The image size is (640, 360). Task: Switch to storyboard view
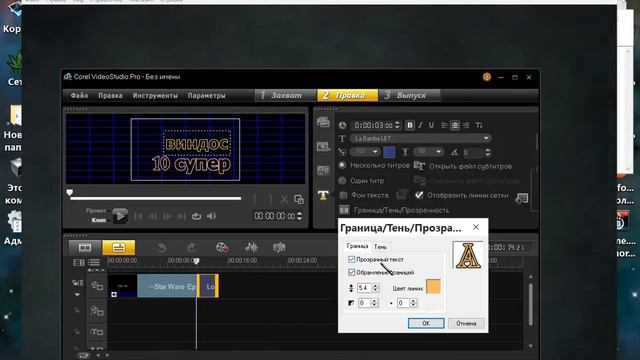(85, 247)
